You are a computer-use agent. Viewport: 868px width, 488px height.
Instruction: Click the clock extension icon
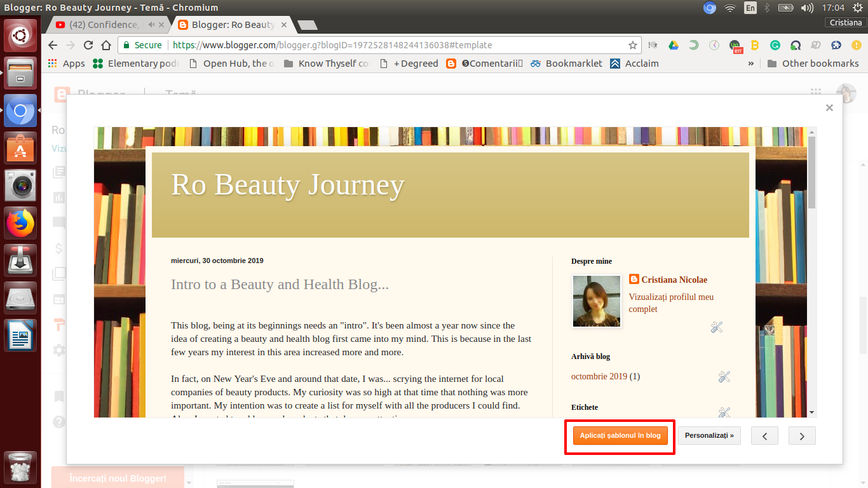pyautogui.click(x=714, y=45)
